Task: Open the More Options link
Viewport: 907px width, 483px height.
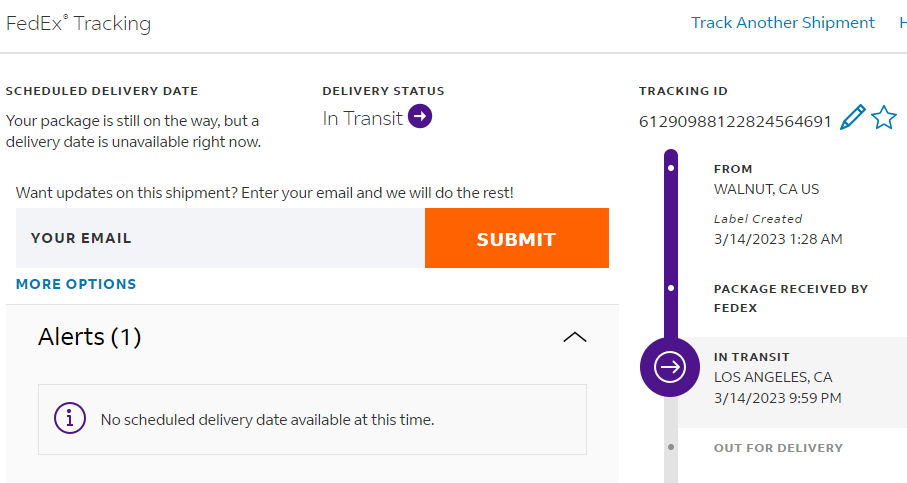Action: 76,284
